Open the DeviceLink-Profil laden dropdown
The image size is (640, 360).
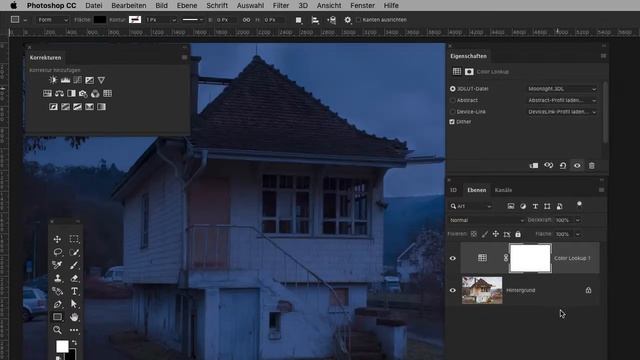coord(562,111)
